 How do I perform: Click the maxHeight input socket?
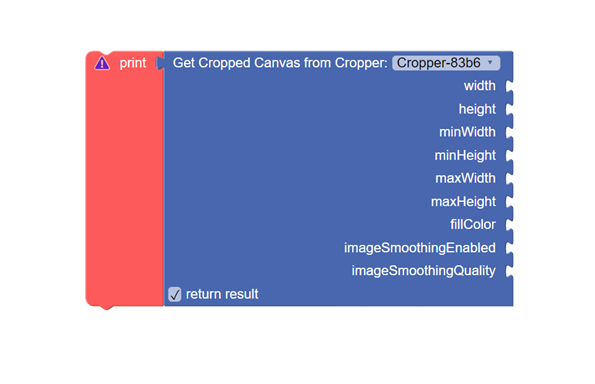509,202
